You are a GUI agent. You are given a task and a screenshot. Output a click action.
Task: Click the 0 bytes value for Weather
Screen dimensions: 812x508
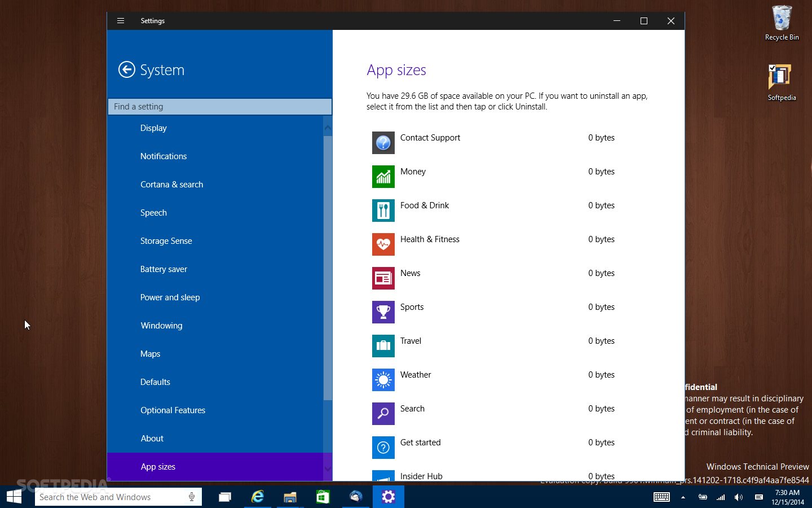click(601, 375)
